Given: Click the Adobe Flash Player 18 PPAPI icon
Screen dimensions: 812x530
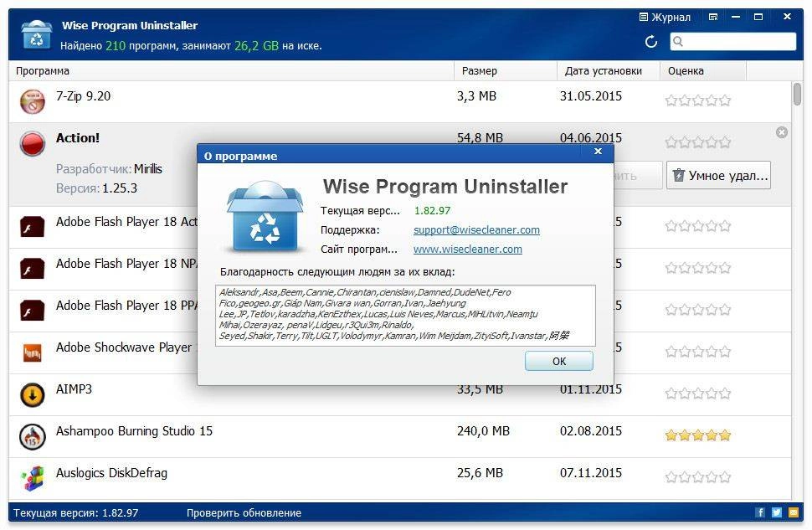Looking at the screenshot, I should [32, 311].
